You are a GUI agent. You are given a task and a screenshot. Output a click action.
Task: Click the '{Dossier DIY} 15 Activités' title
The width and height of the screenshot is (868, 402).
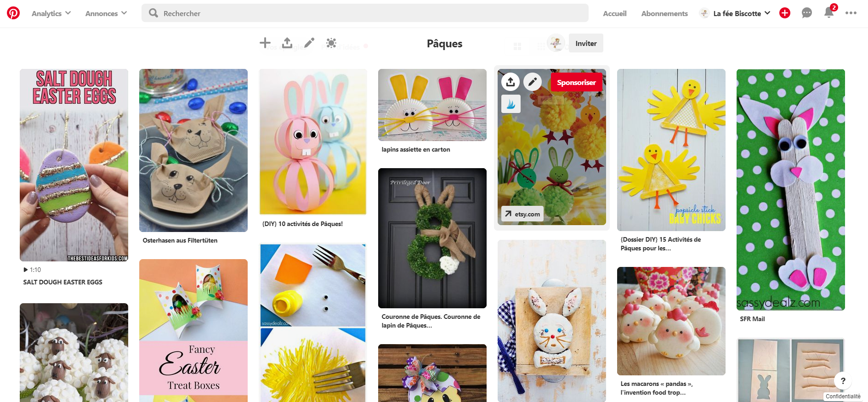pyautogui.click(x=661, y=243)
